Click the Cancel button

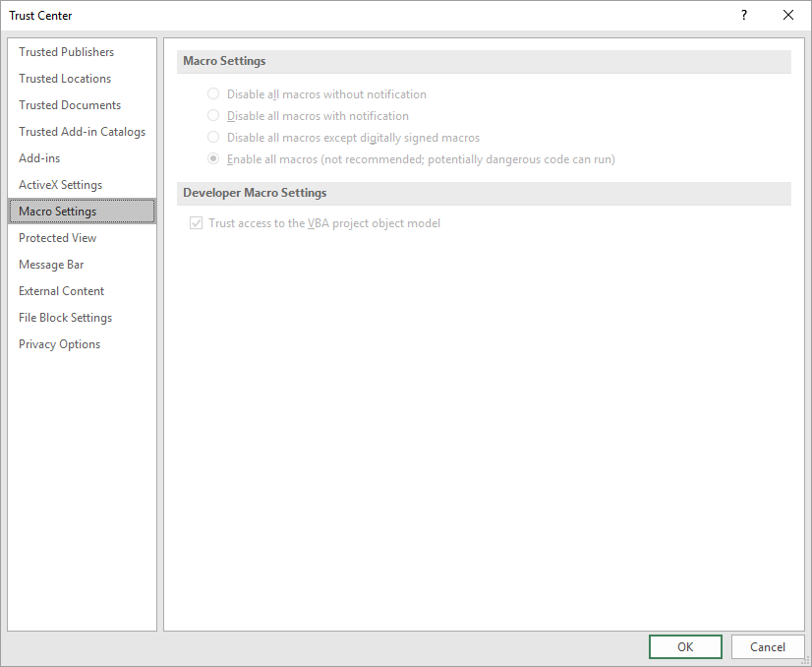point(768,646)
